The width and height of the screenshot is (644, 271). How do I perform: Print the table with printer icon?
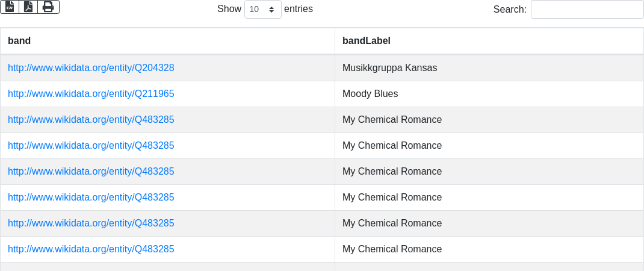(48, 7)
